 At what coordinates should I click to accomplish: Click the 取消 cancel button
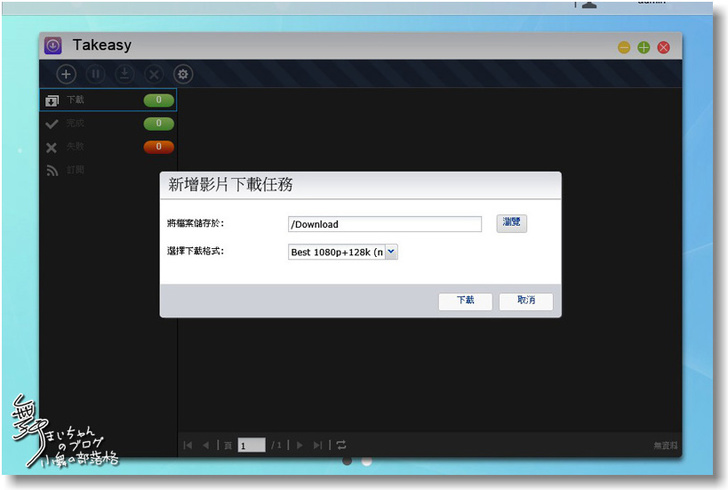click(x=526, y=301)
